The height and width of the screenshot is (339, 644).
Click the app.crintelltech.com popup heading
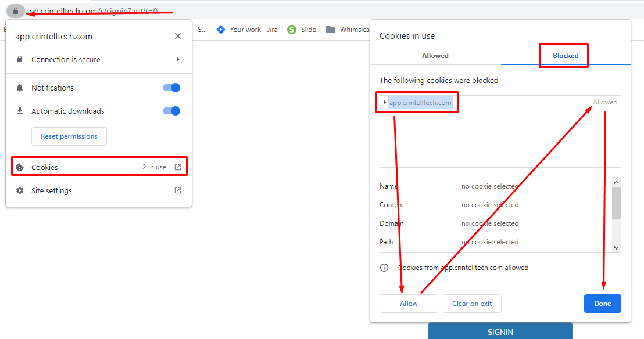coord(54,37)
